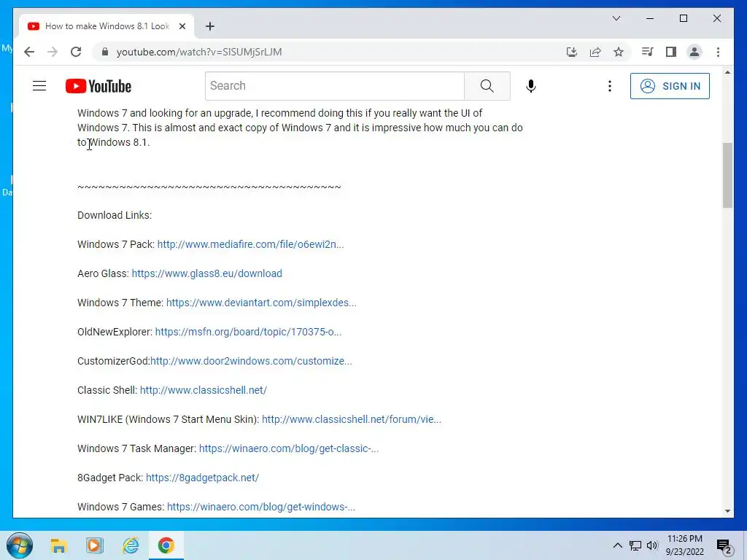Open the CustomizerGod door2windows link

[251, 361]
